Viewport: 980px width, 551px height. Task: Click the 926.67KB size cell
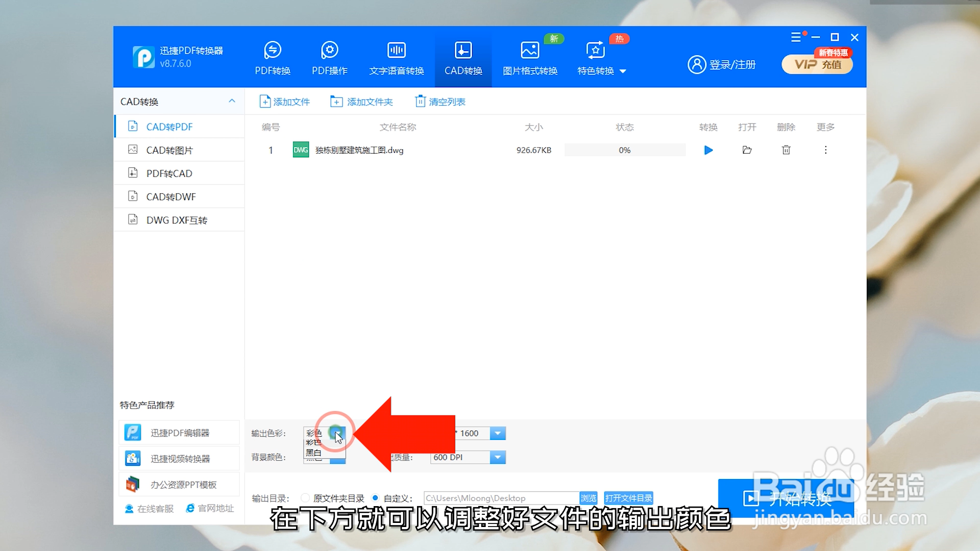point(534,150)
